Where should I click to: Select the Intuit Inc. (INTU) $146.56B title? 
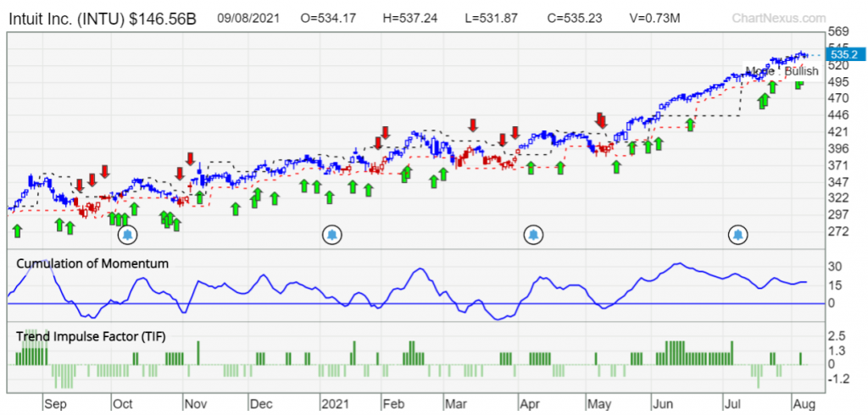point(103,19)
